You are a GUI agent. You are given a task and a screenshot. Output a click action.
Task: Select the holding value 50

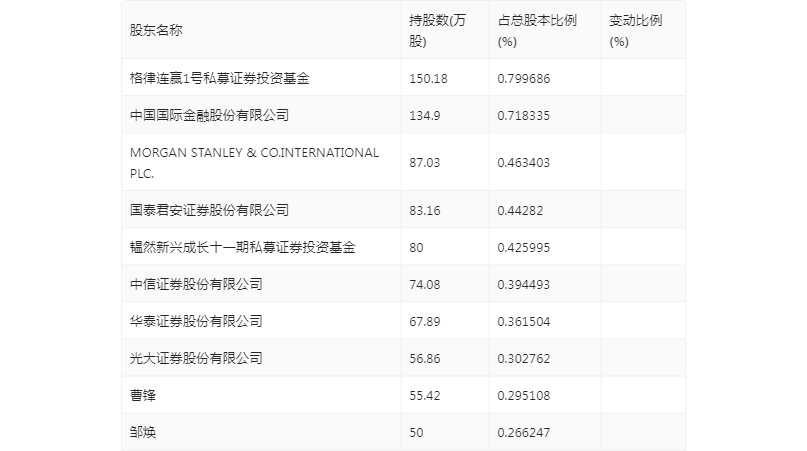click(x=416, y=433)
